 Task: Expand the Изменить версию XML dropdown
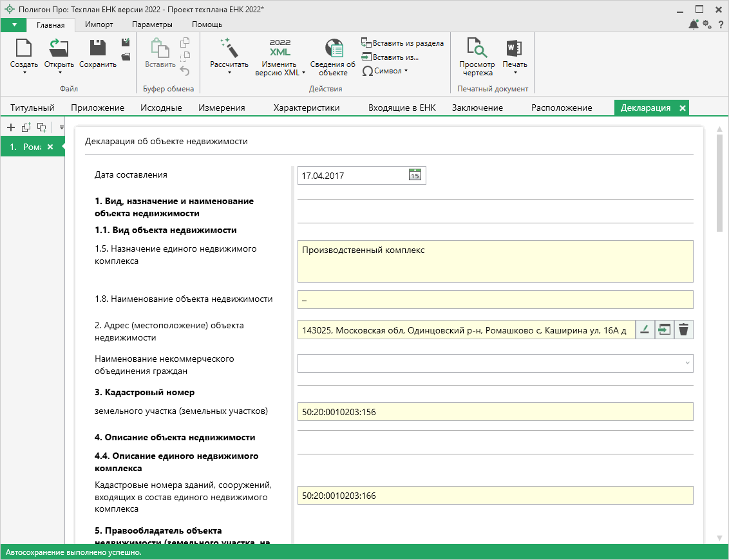[x=303, y=73]
